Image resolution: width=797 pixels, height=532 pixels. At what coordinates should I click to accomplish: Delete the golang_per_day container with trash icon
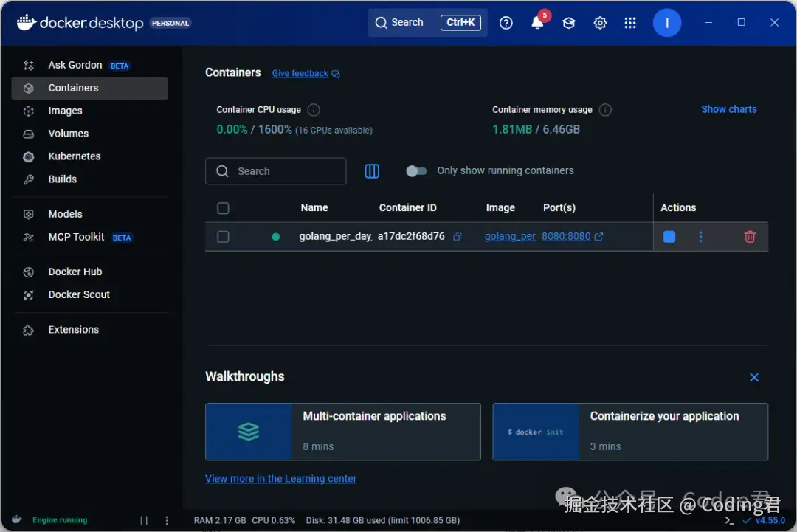pos(750,237)
